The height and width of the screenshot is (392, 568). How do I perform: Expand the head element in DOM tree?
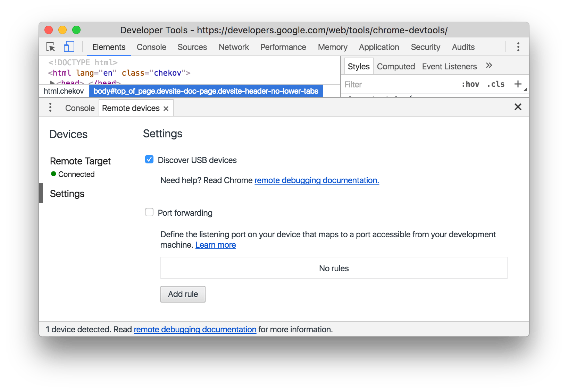pyautogui.click(x=52, y=83)
